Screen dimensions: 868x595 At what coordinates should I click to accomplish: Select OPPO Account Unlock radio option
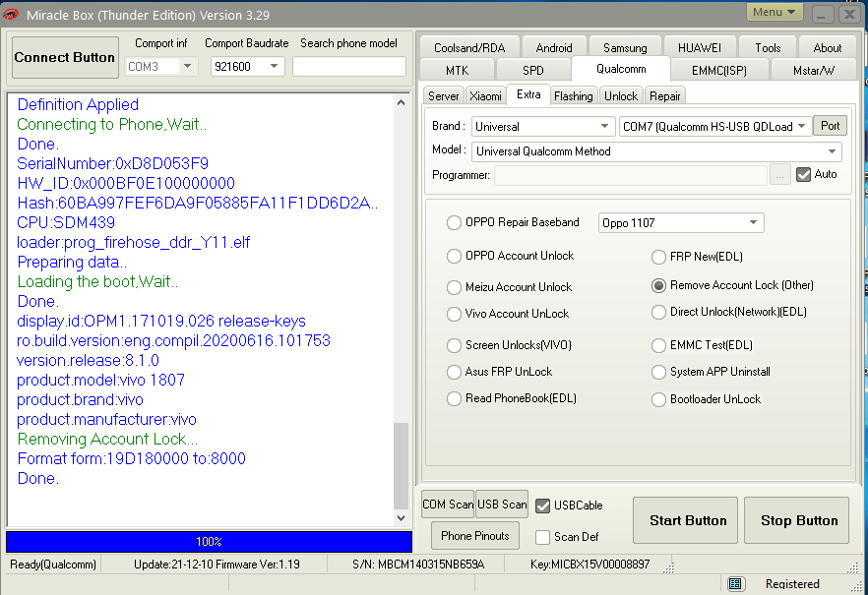click(x=454, y=256)
